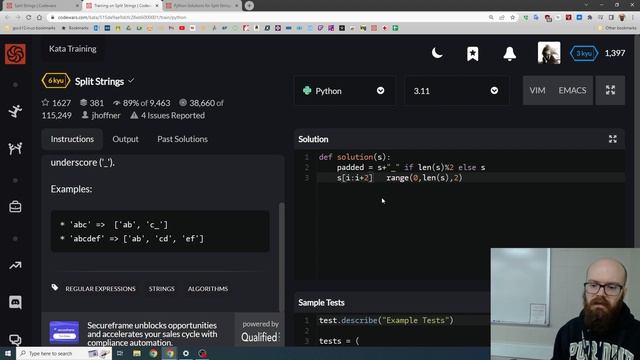640x360 pixels.
Task: Select the STRINGS tag
Action: pyautogui.click(x=162, y=289)
